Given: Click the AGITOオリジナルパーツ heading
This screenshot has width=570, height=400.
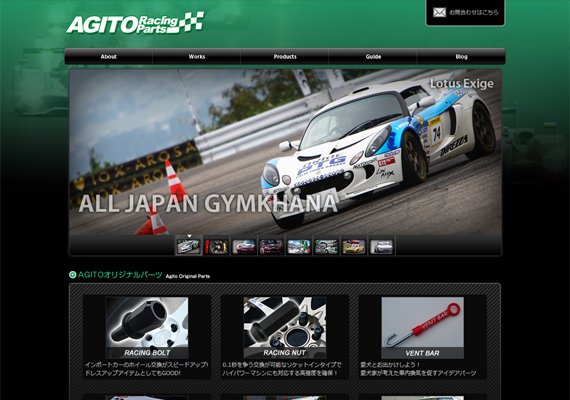Looking at the screenshot, I should [x=120, y=275].
